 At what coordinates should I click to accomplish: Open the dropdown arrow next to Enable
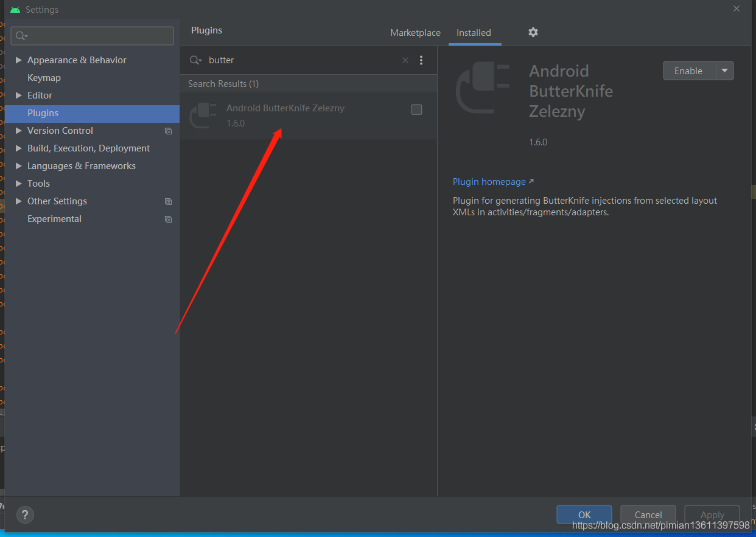click(x=724, y=71)
